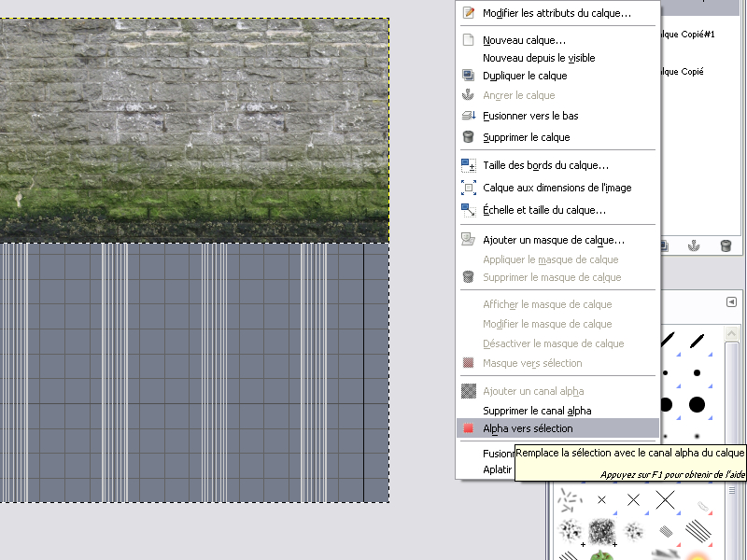Click duplicate-layer icon left of the anchor button
The width and height of the screenshot is (747, 560).
pos(665,245)
